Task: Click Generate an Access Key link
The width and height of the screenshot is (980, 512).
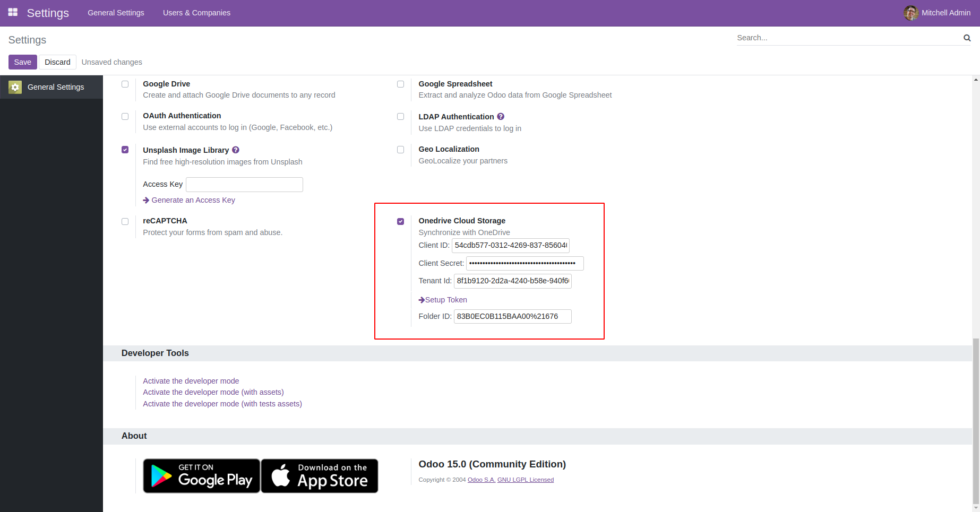Action: (x=193, y=200)
